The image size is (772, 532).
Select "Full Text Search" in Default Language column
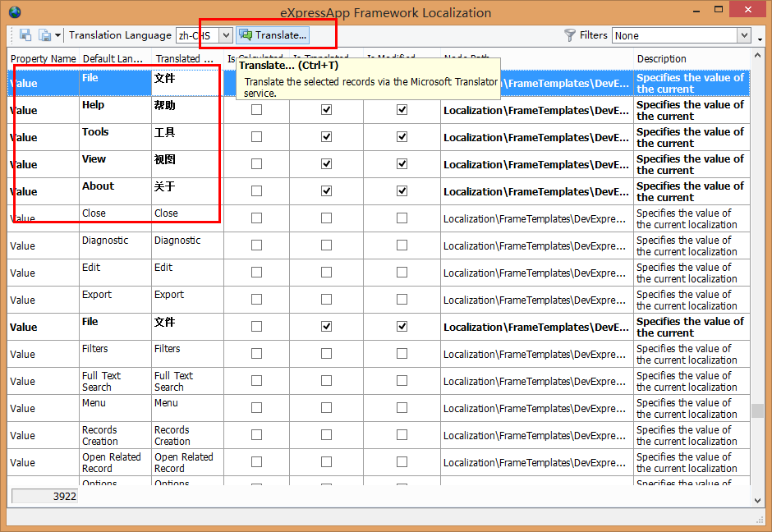pos(115,381)
